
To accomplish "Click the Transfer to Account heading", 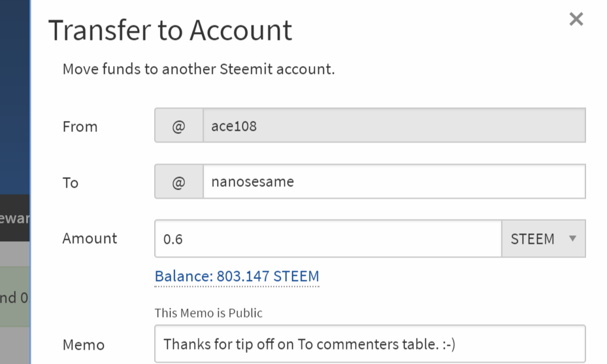I will (170, 30).
